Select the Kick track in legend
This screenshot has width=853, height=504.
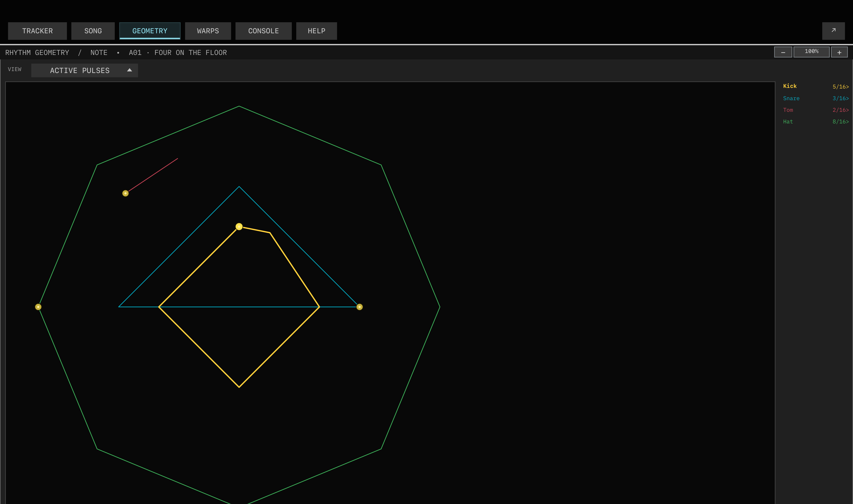tap(790, 86)
